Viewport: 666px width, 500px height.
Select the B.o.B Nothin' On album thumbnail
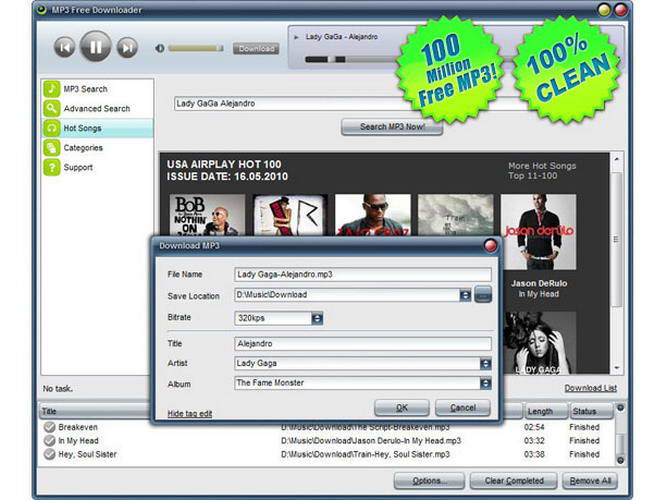pyautogui.click(x=207, y=215)
